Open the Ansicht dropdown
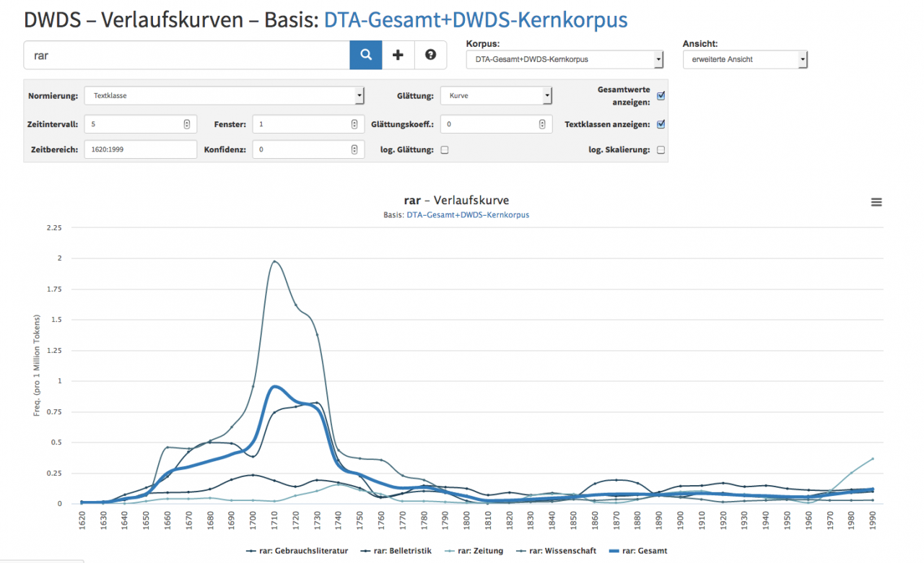Screen dimensions: 924x563 coord(745,60)
